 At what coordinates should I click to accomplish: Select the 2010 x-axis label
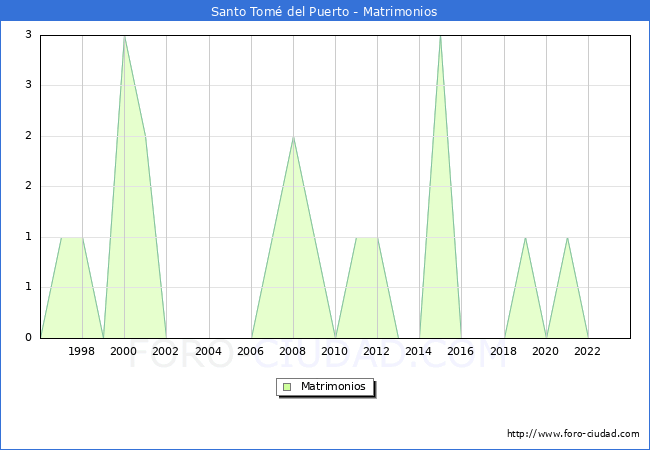pyautogui.click(x=335, y=351)
